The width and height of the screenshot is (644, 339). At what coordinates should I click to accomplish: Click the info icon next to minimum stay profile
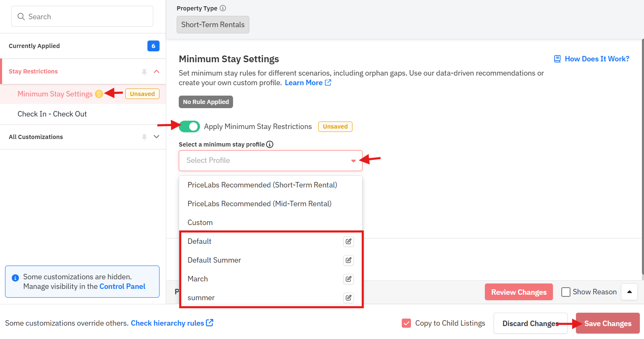(270, 144)
